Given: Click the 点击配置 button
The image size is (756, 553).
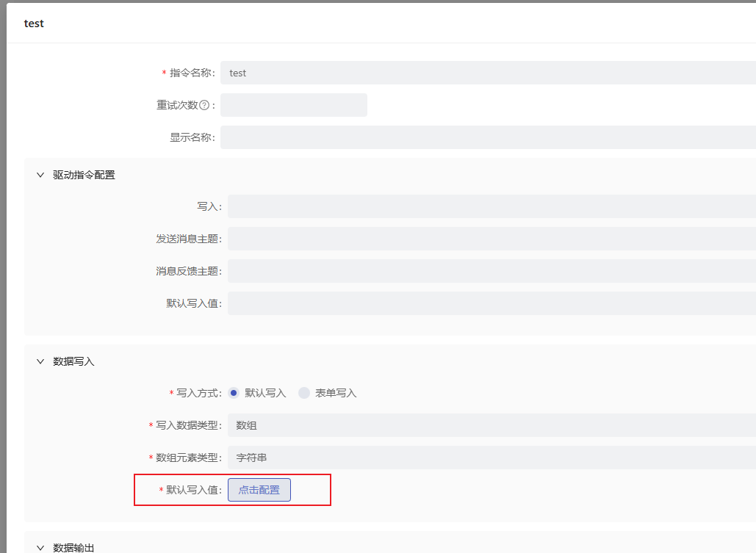Looking at the screenshot, I should coord(259,490).
